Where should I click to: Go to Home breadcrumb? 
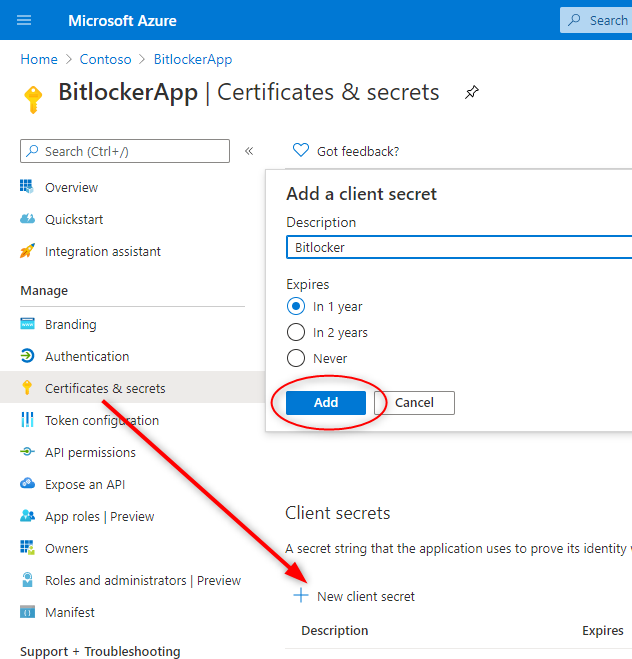(x=39, y=59)
